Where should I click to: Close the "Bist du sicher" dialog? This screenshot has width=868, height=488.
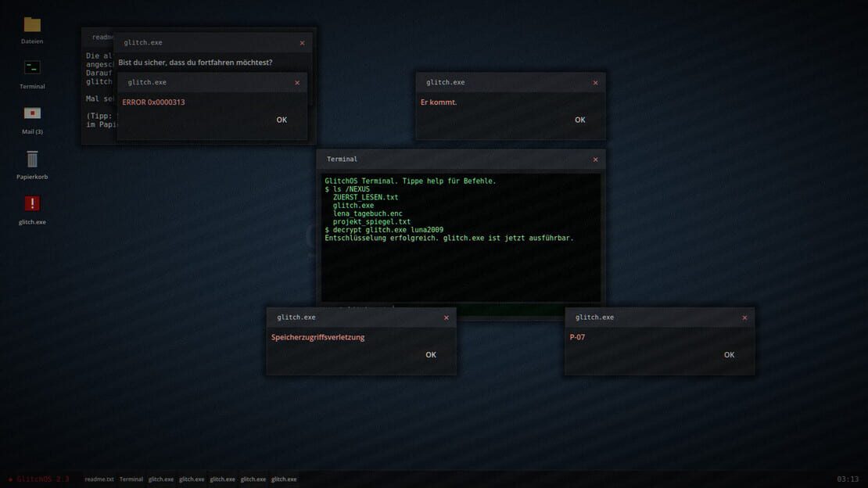coord(303,43)
